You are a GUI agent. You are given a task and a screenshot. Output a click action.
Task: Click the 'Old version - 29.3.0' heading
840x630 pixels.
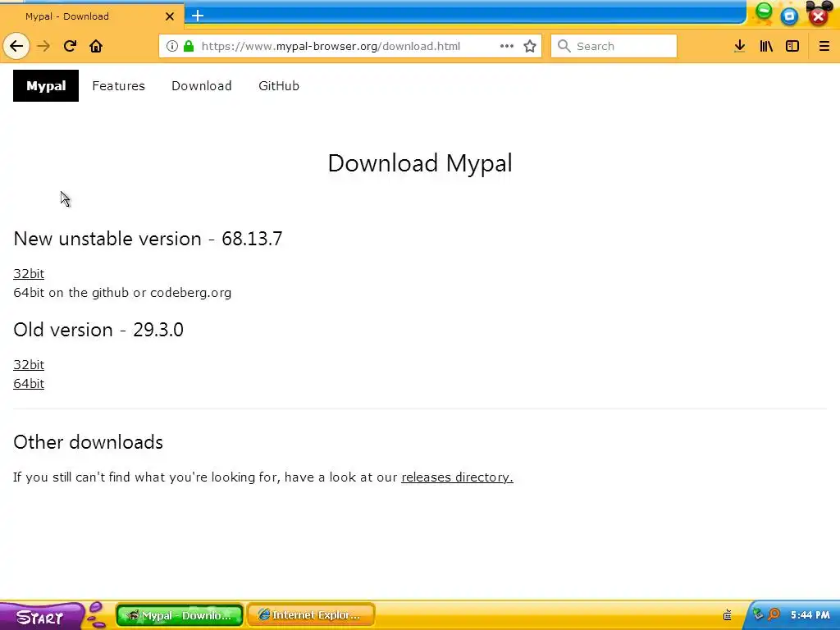98,330
